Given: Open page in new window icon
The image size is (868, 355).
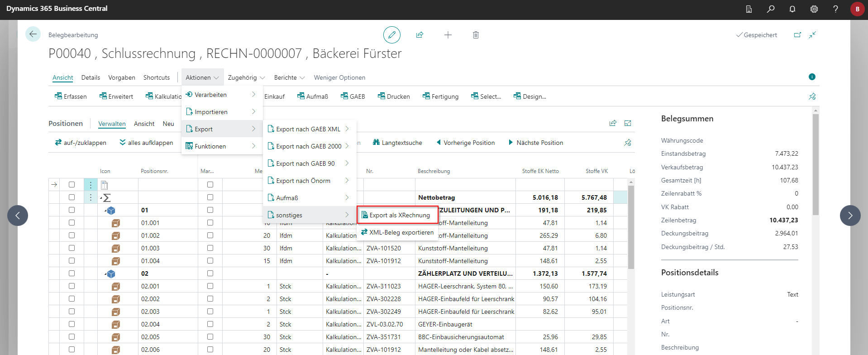Looking at the screenshot, I should 797,35.
